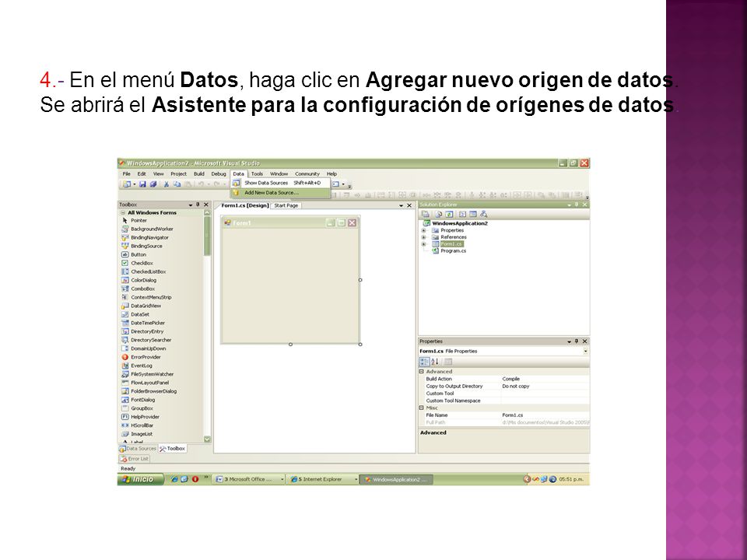Switch to the Form1.cs [Design] tab
This screenshot has height=560, width=747.
pyautogui.click(x=245, y=205)
